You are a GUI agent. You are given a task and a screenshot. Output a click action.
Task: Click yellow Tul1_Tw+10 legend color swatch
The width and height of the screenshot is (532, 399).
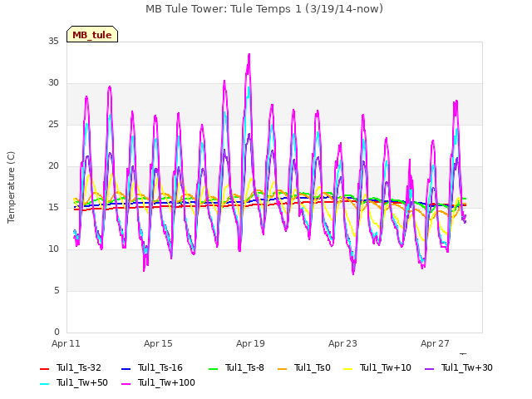tap(347, 368)
